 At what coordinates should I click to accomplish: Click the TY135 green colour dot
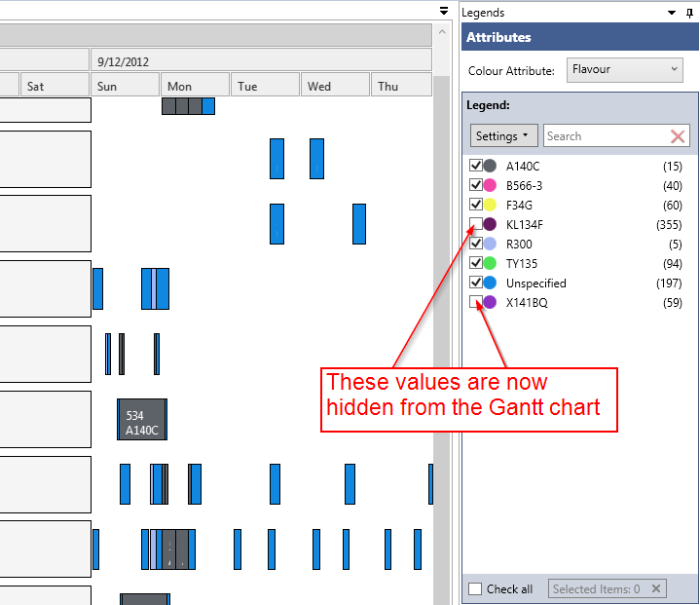(x=491, y=263)
